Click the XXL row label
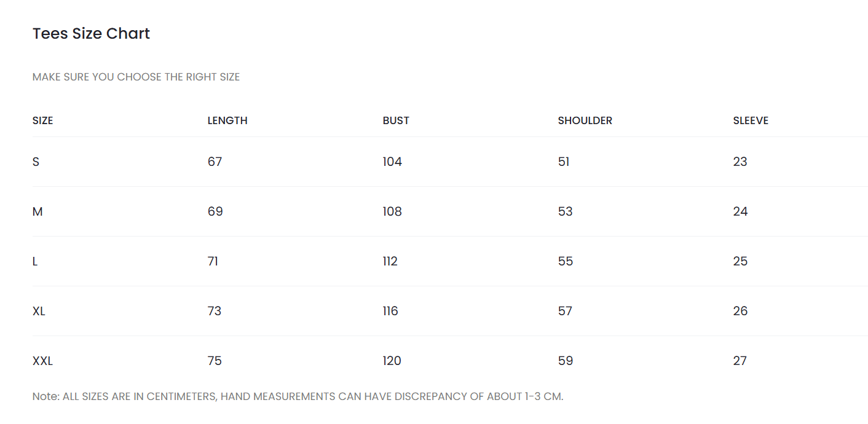The width and height of the screenshot is (868, 424). (42, 361)
